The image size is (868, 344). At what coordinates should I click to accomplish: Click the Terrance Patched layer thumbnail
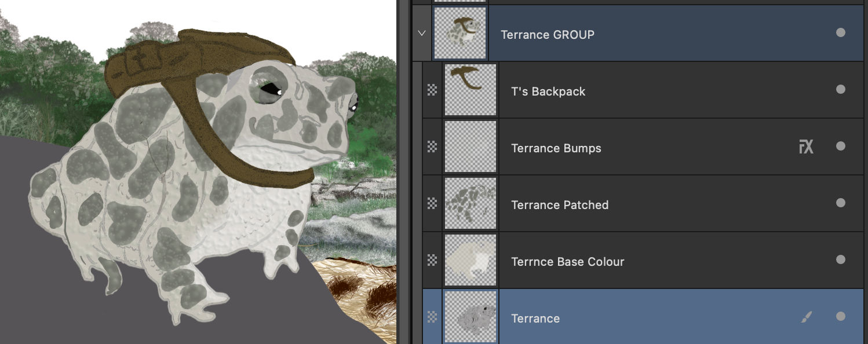tap(471, 203)
